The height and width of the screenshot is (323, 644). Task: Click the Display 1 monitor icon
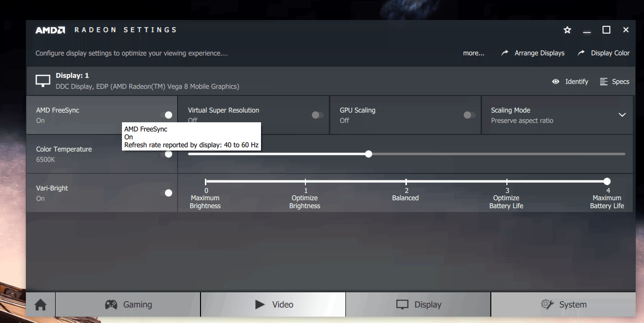43,81
